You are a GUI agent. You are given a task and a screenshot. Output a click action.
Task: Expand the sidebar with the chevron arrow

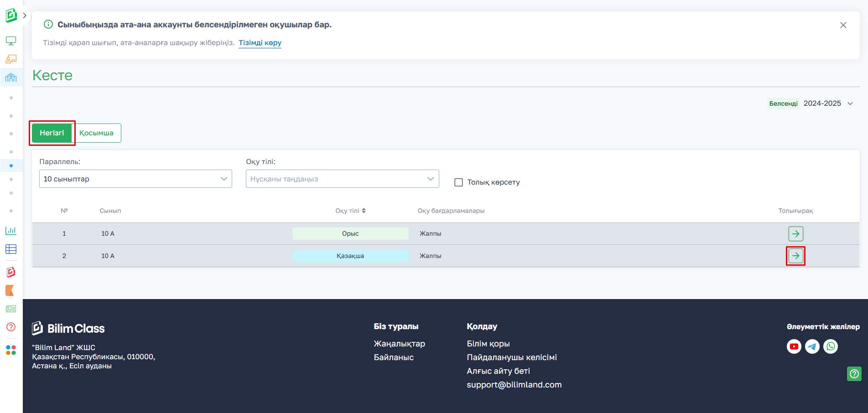coord(25,15)
